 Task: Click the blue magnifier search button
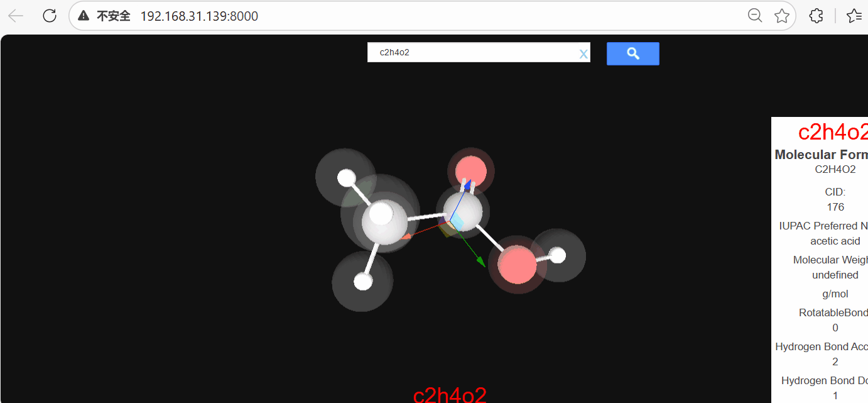632,53
